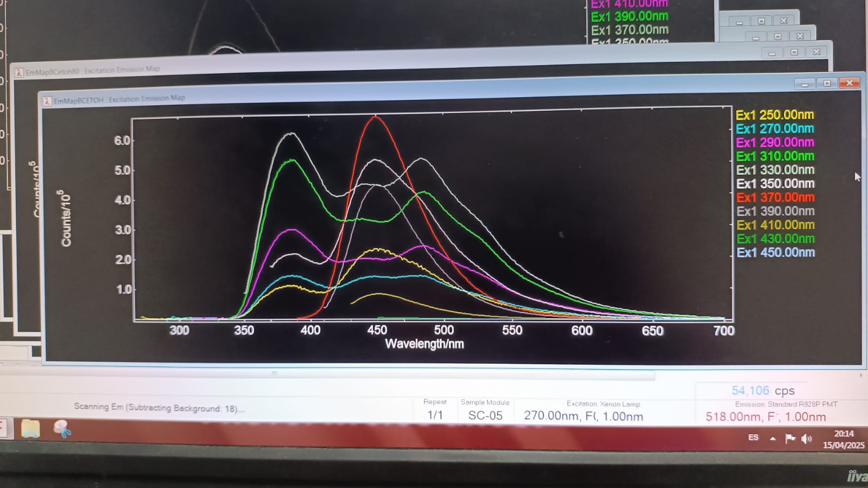This screenshot has height=488, width=868.
Task: Show hidden icons in the system tray
Action: point(772,438)
